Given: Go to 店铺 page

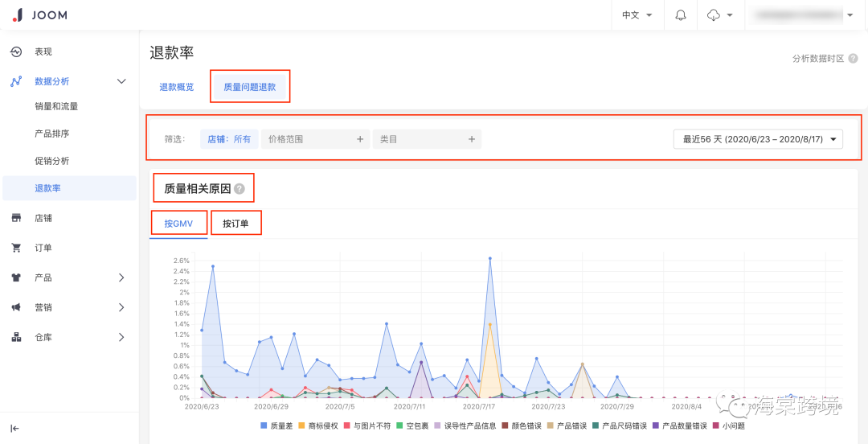Looking at the screenshot, I should point(43,219).
